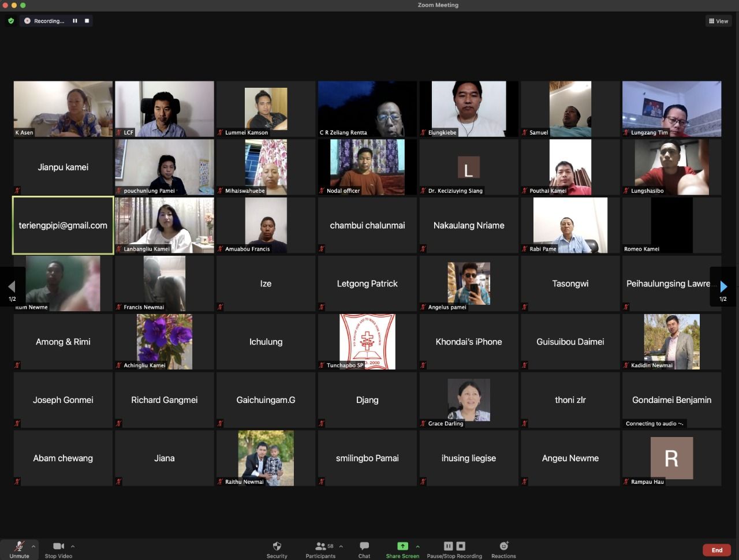Toggle Stop Video camera button

tap(58, 546)
